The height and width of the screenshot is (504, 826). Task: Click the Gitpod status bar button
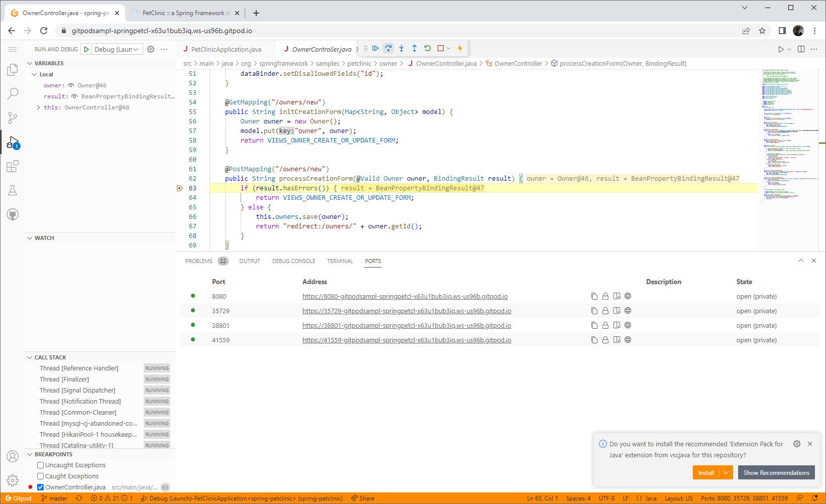tap(19, 498)
